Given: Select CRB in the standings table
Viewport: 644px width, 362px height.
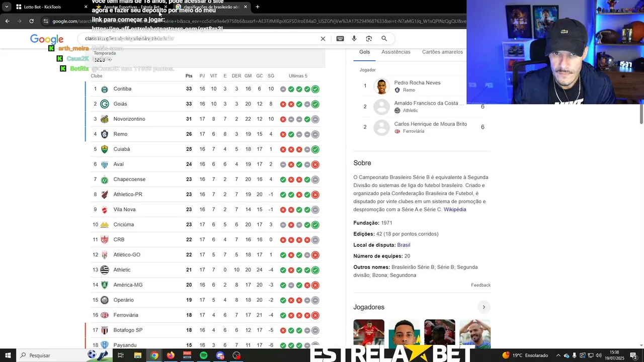Looking at the screenshot, I should click(x=119, y=240).
